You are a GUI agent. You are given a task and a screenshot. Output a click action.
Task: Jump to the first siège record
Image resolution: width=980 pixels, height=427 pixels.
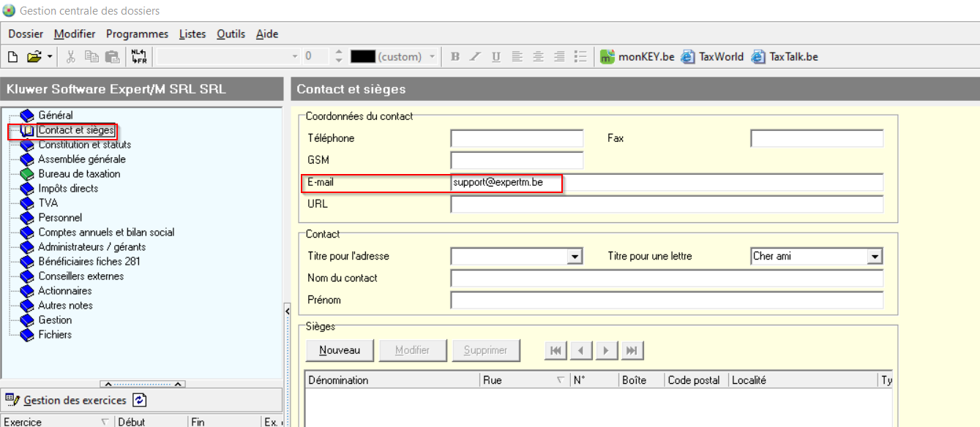pos(556,351)
